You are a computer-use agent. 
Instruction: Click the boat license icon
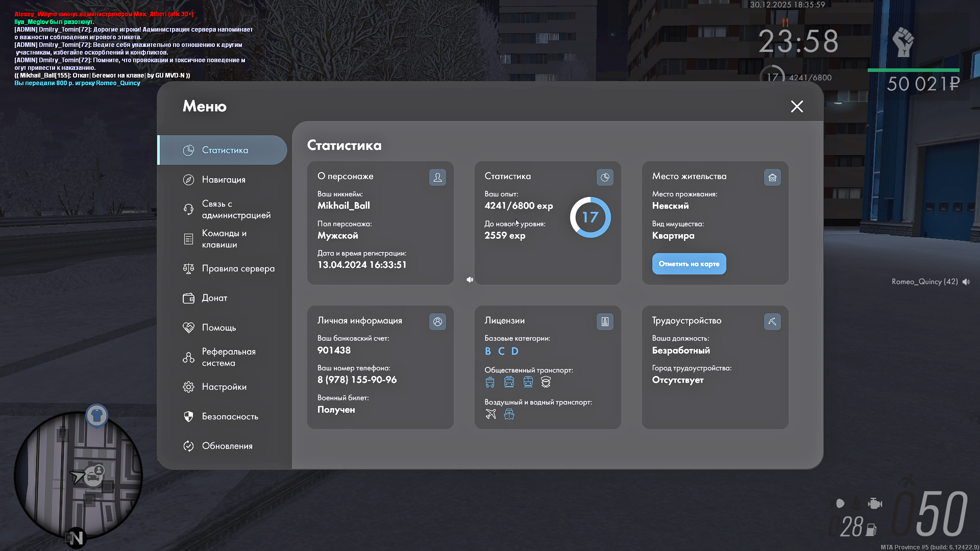pyautogui.click(x=509, y=414)
